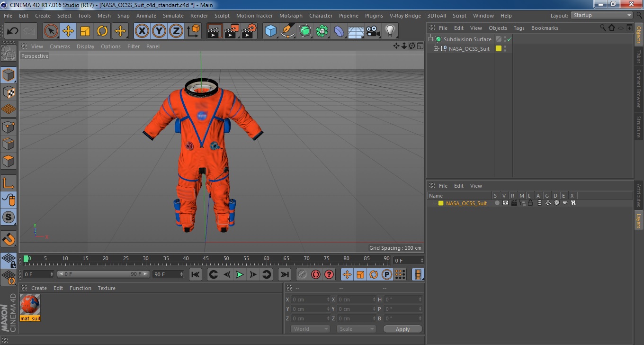The height and width of the screenshot is (345, 644).
Task: Add a Cube primitive object
Action: 271,31
